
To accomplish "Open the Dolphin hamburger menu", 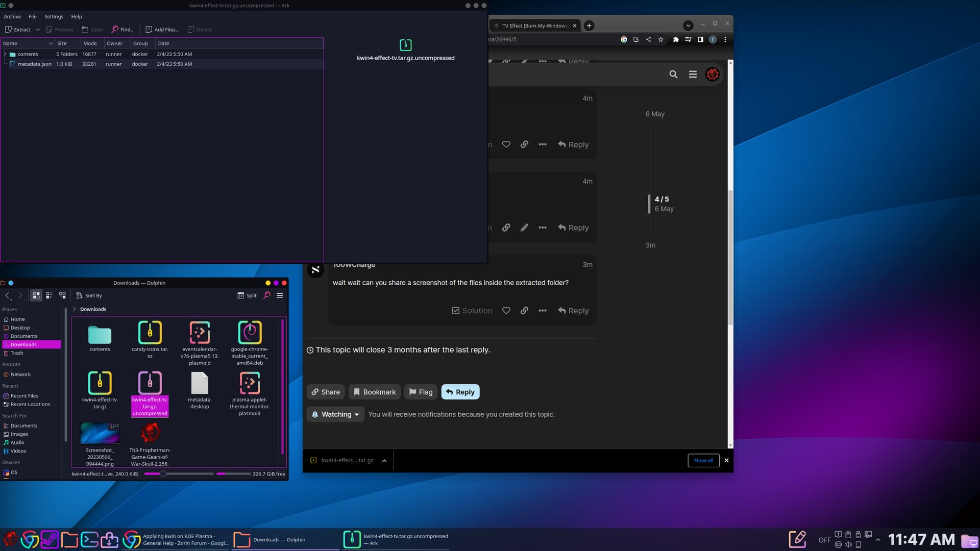I will click(280, 295).
